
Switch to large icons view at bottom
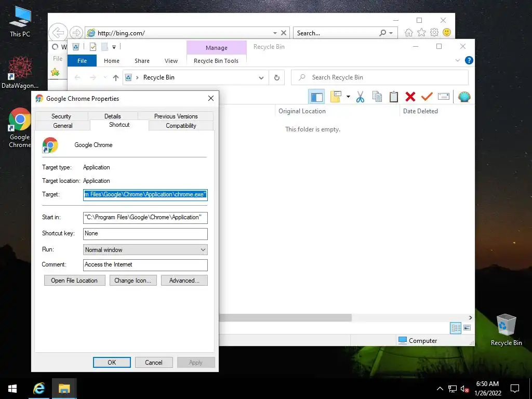pyautogui.click(x=467, y=328)
